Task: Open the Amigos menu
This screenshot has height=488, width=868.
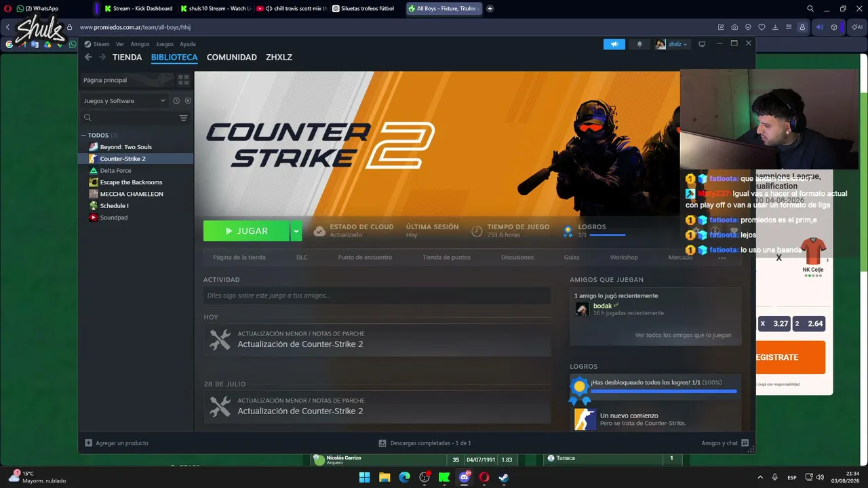Action: 140,44
